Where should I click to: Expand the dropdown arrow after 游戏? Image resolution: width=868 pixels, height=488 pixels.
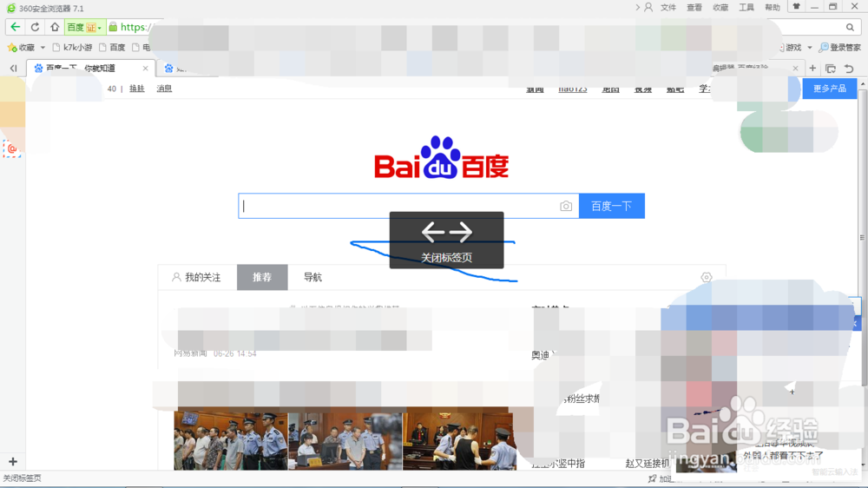[x=809, y=48]
